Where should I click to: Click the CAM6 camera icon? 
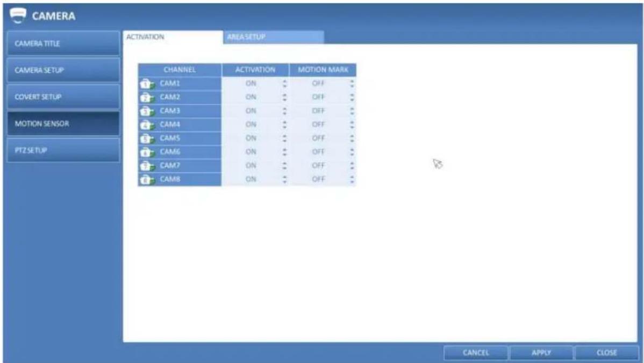147,153
